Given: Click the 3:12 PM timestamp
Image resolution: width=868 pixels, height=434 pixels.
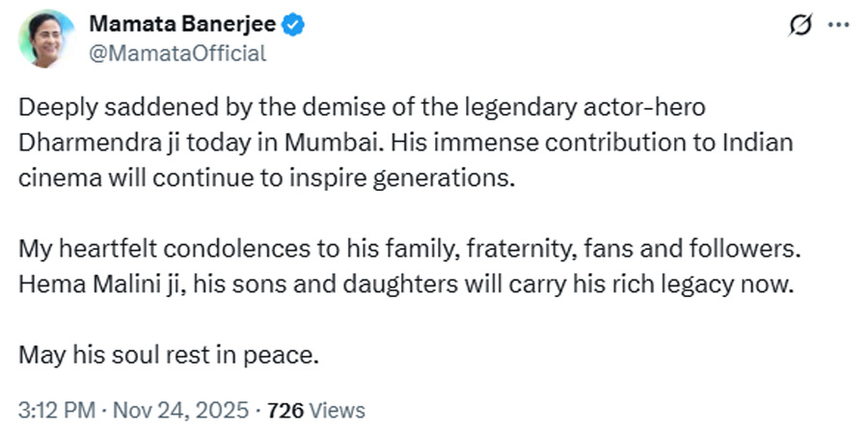Looking at the screenshot, I should click(x=57, y=410).
